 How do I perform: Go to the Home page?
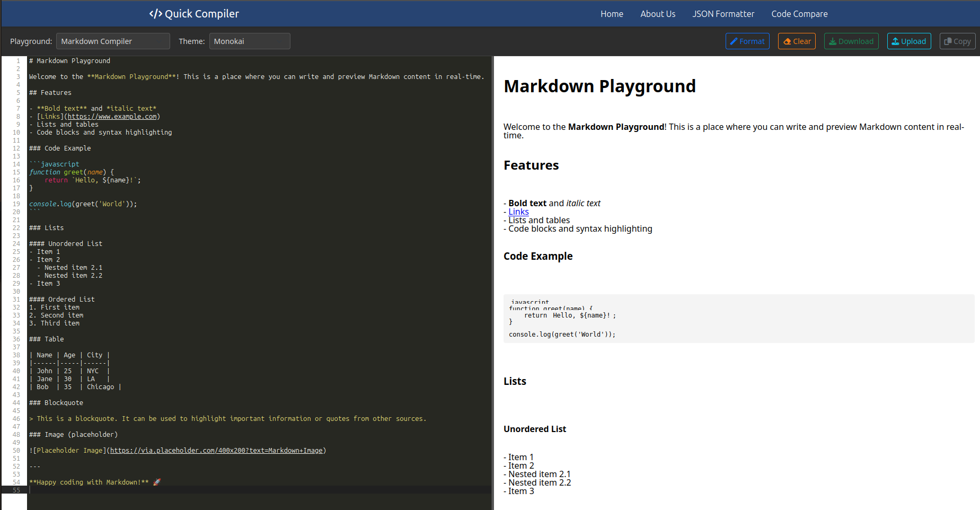pyautogui.click(x=612, y=14)
